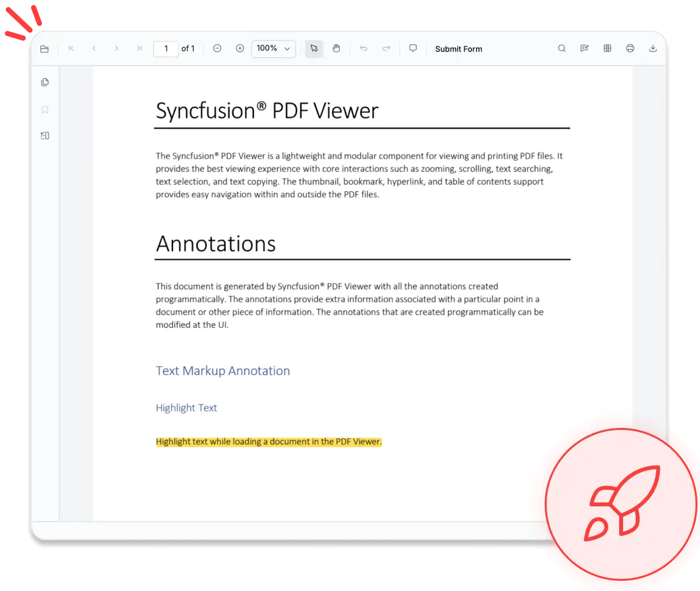
Task: Print the document
Action: tap(630, 48)
